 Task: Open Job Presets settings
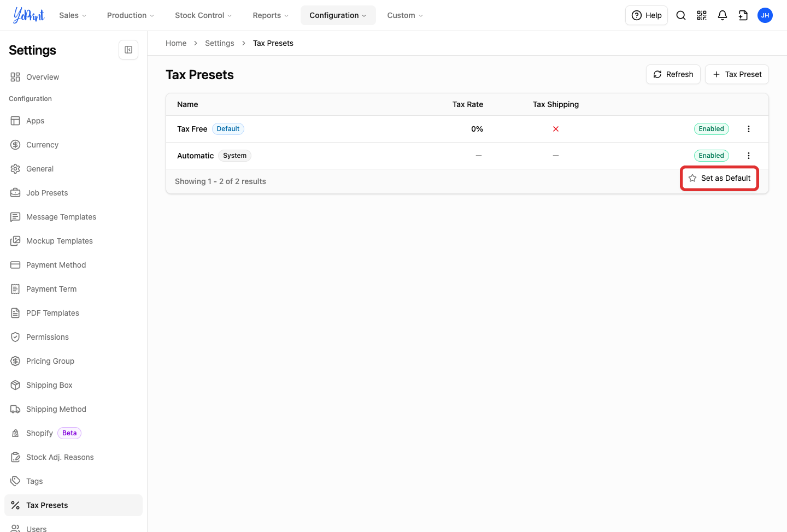[73, 193]
